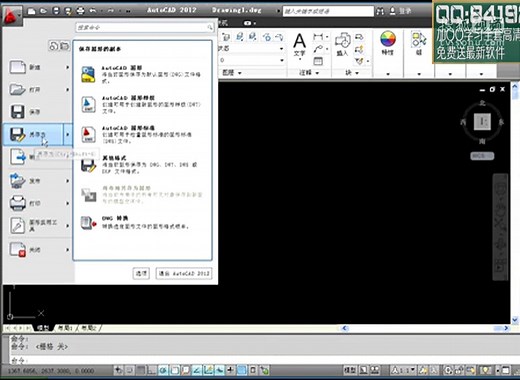The height and width of the screenshot is (380, 520).
Task: Choose AutoCAD 图形 (DWG) save option
Action: coord(142,74)
